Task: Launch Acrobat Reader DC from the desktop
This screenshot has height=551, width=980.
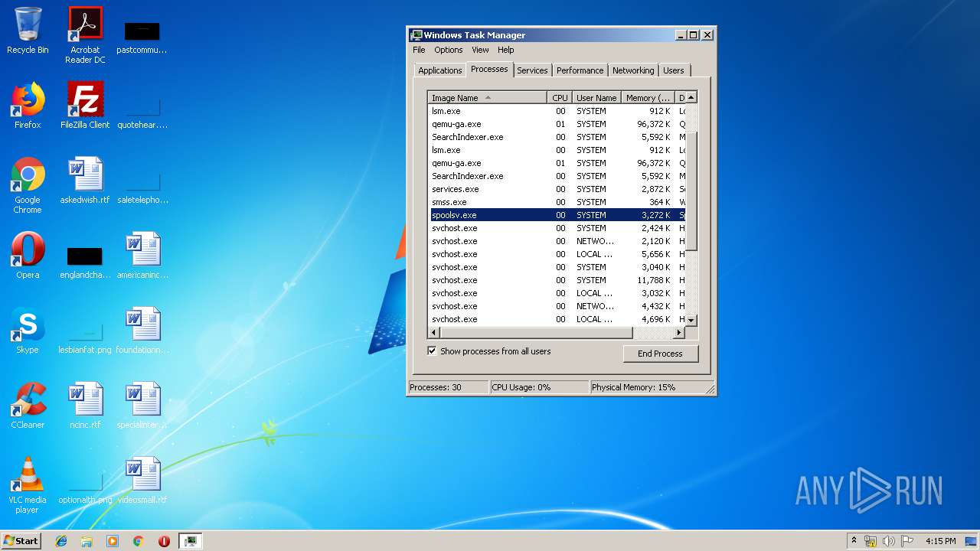Action: [x=85, y=34]
